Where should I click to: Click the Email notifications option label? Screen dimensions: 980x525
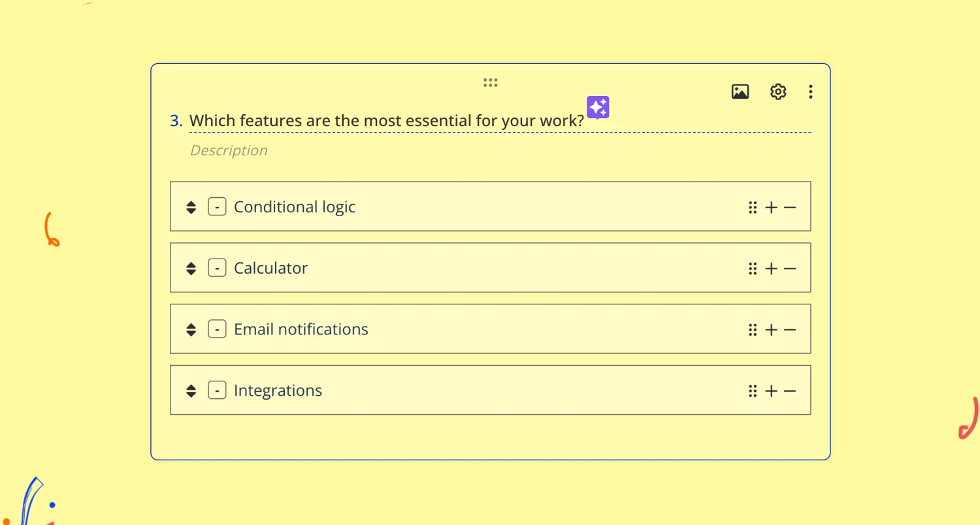click(301, 329)
